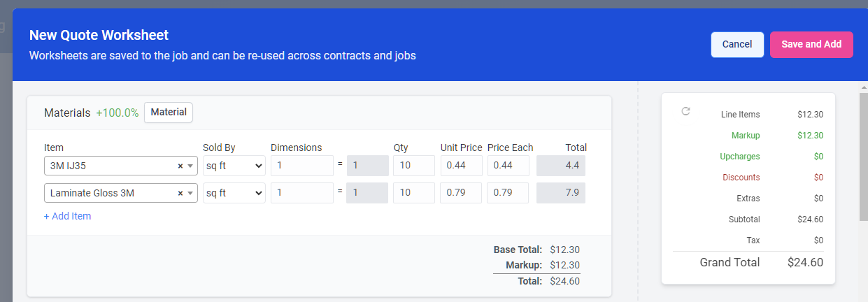The width and height of the screenshot is (868, 302).
Task: Open Sold By dropdown for 3M IJ35
Action: [234, 166]
